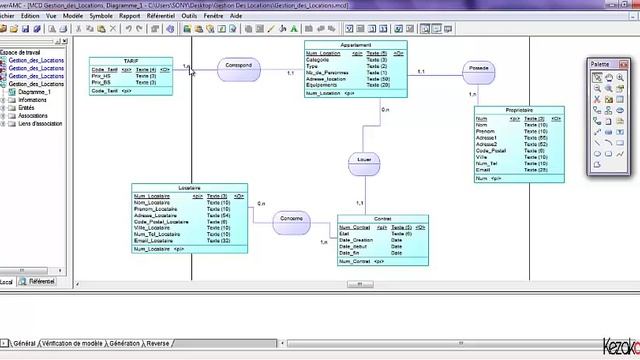Click the Possede association
Screen dimensions: 640x360
pyautogui.click(x=478, y=73)
